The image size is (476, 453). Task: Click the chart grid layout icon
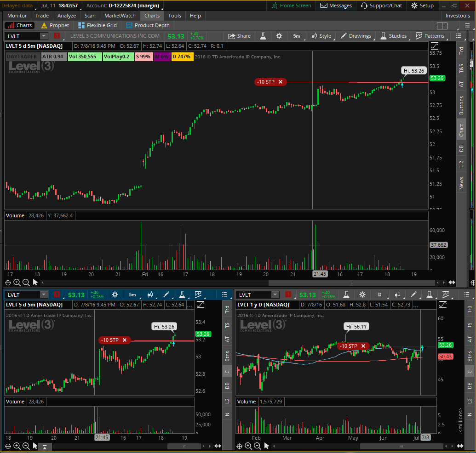[442, 26]
